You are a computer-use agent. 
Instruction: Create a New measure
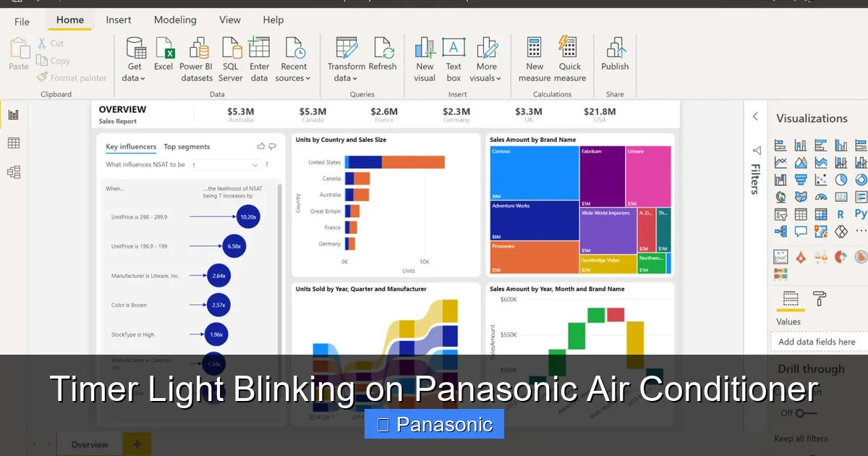[535, 59]
